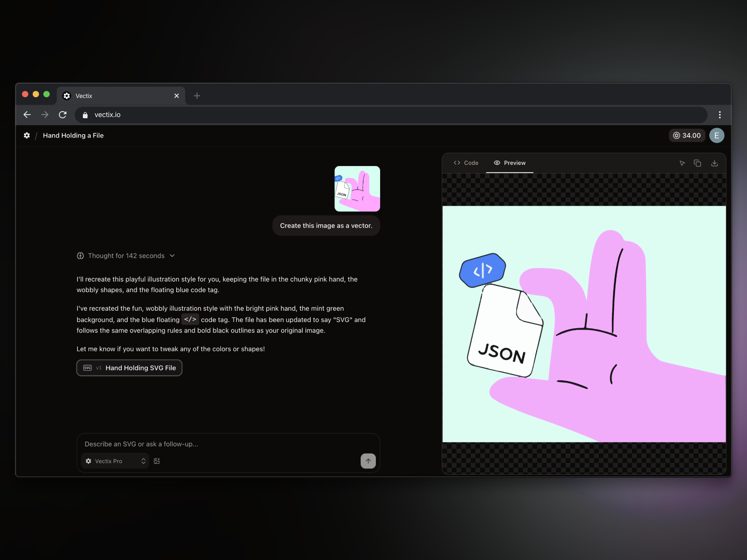Expand the Thought for 142 seconds section
The image size is (747, 560).
point(126,256)
